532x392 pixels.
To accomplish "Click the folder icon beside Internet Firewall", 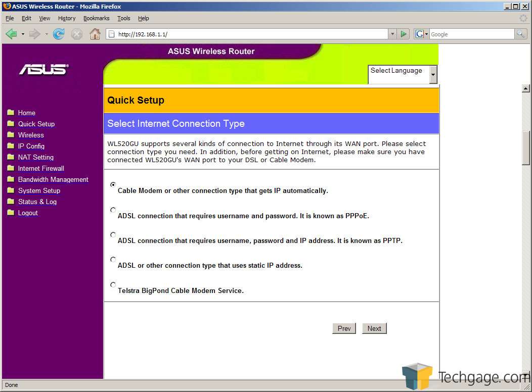I will 11,168.
